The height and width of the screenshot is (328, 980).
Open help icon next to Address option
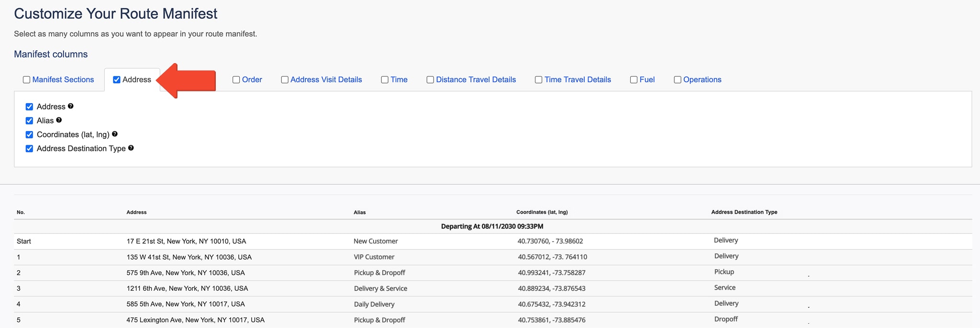(71, 106)
